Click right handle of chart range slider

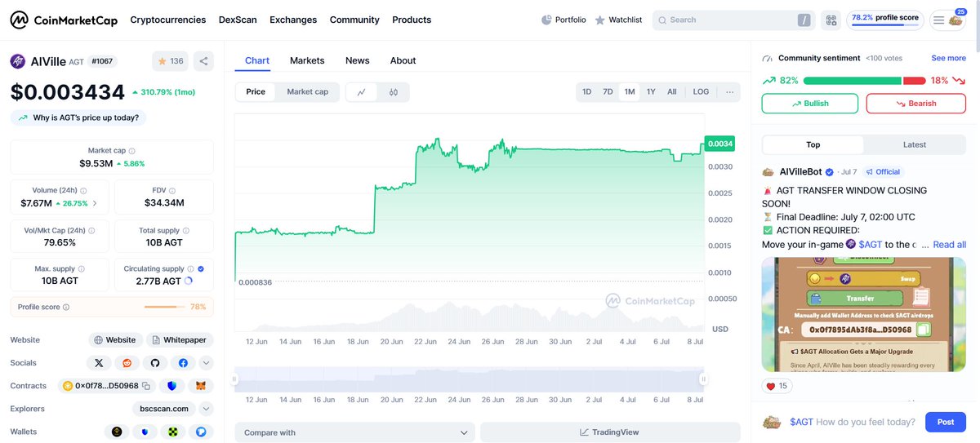(x=703, y=379)
